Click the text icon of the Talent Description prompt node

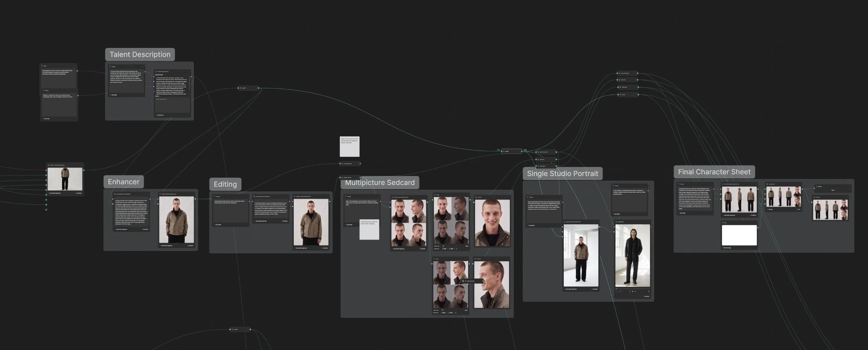click(x=110, y=66)
